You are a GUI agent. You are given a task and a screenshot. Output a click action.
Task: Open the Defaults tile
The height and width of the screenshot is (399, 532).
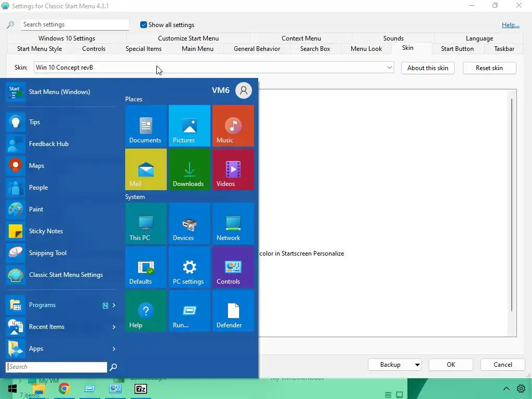point(146,267)
